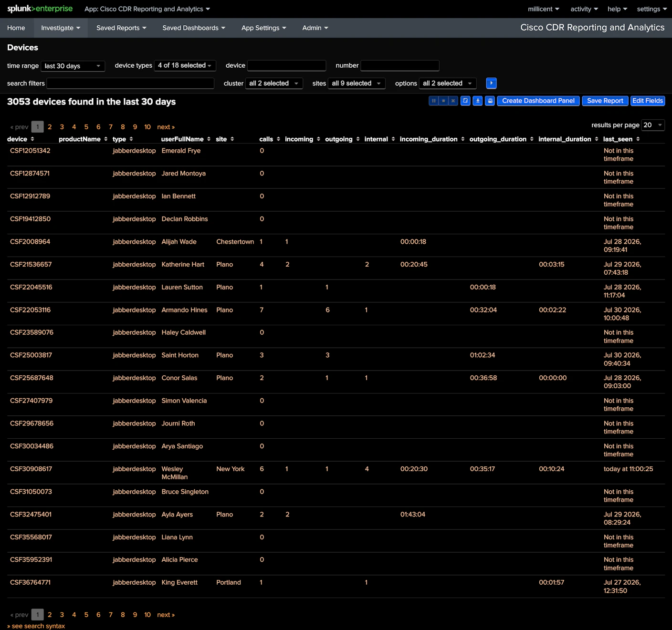The image size is (672, 630).
Task: Click the Splunk enterprise logo
Action: (x=40, y=9)
